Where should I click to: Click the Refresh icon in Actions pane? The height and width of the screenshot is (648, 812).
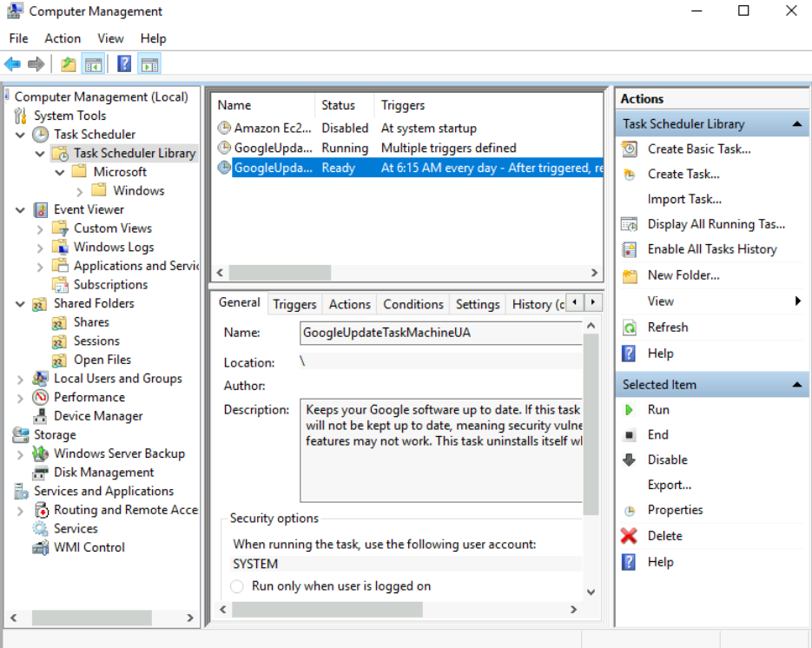(x=630, y=327)
